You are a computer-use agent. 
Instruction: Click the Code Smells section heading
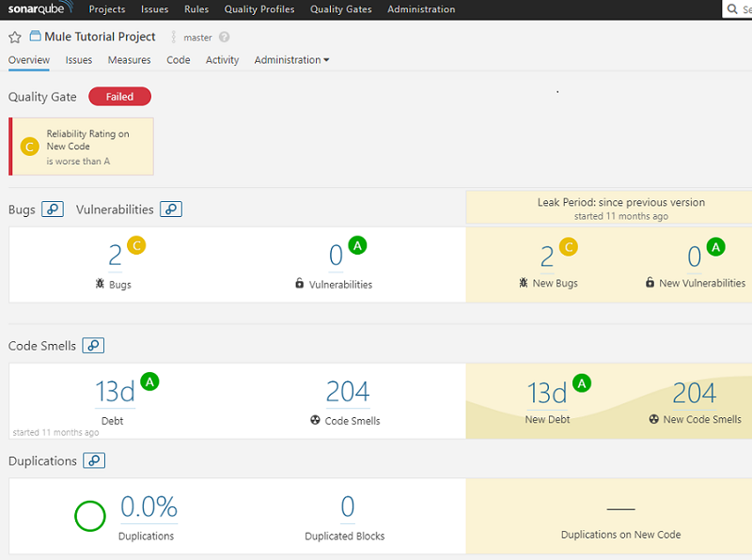click(42, 346)
